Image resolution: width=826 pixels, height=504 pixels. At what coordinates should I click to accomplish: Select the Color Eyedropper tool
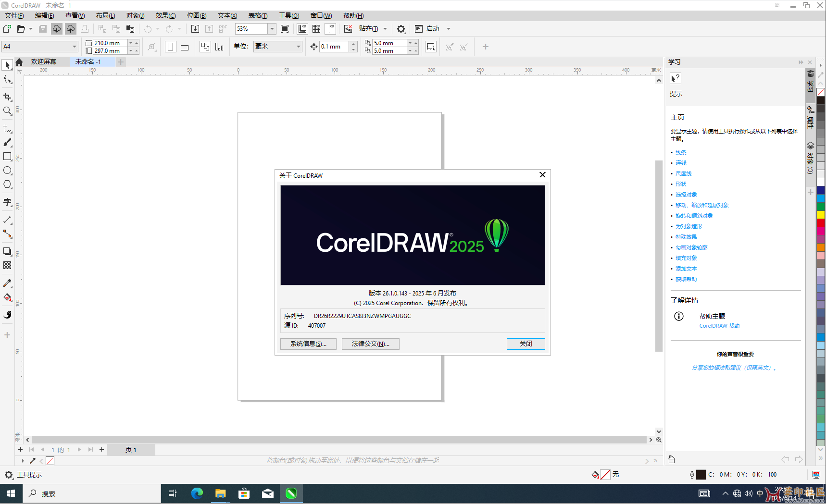(x=7, y=283)
